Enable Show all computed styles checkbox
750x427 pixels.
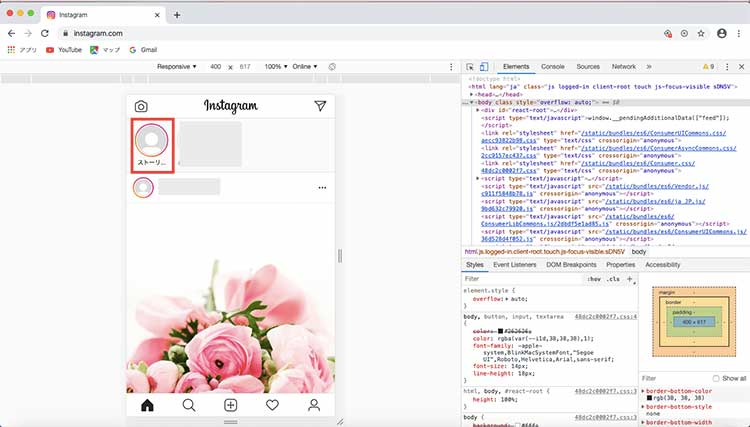click(x=716, y=378)
